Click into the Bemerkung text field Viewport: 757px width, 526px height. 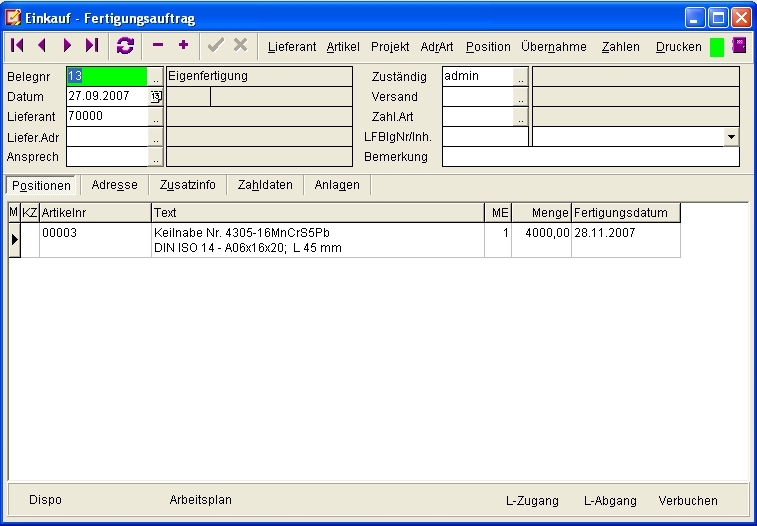click(x=590, y=157)
